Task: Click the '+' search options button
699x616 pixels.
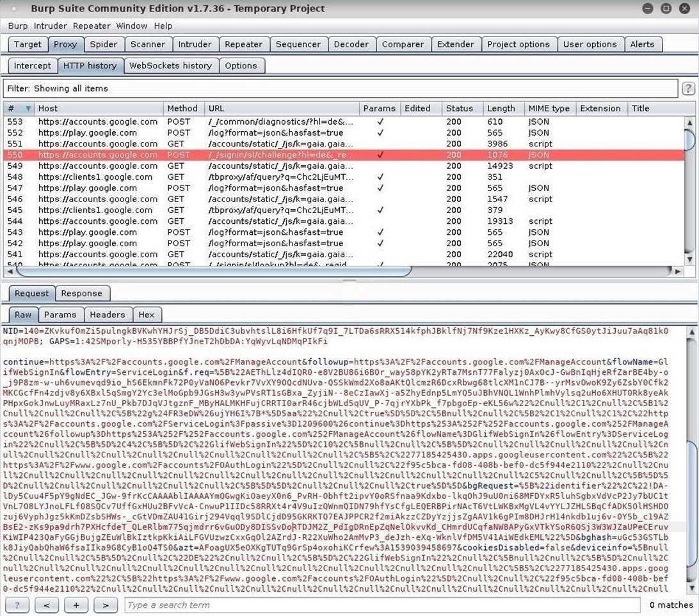Action: pos(76,605)
